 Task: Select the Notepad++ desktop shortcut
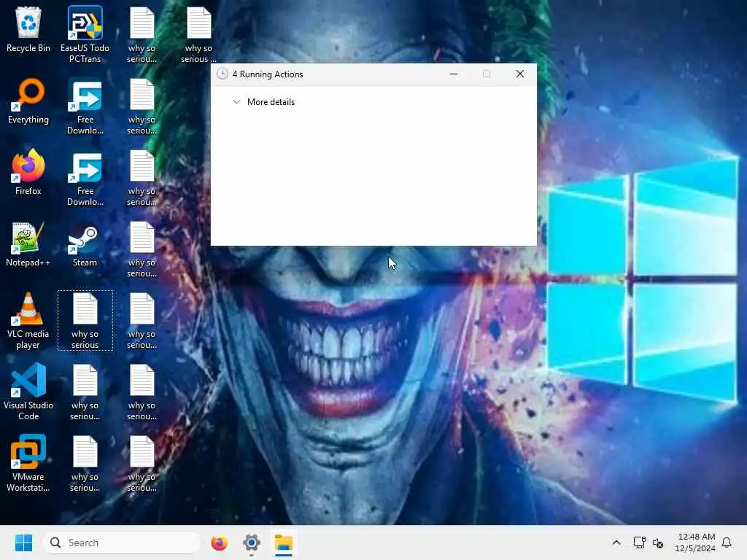[x=28, y=244]
